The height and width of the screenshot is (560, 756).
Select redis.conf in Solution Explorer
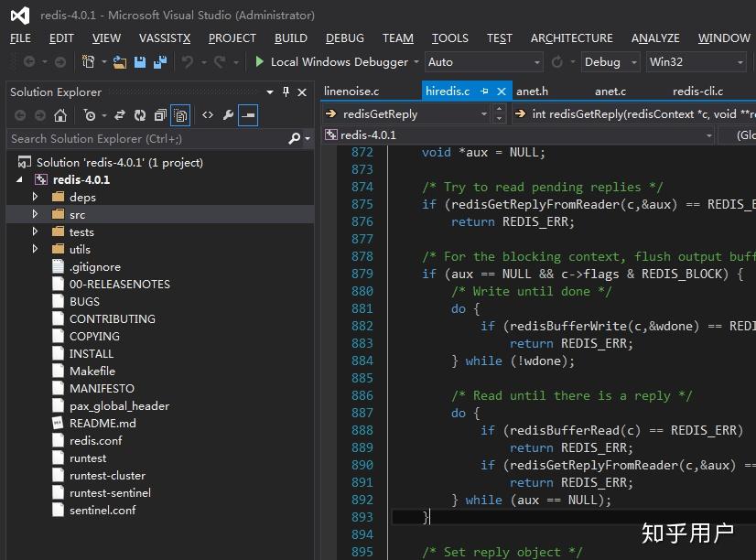point(95,440)
